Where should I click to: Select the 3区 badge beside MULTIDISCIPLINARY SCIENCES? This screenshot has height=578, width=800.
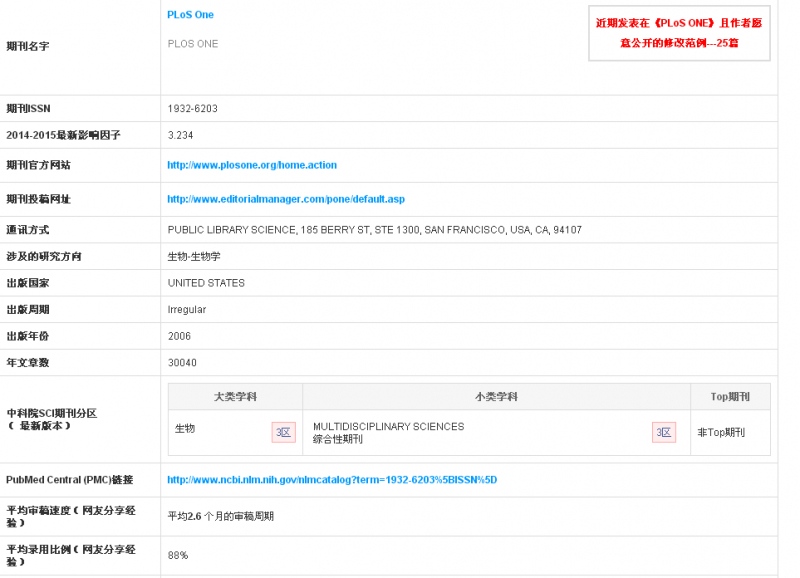(664, 433)
